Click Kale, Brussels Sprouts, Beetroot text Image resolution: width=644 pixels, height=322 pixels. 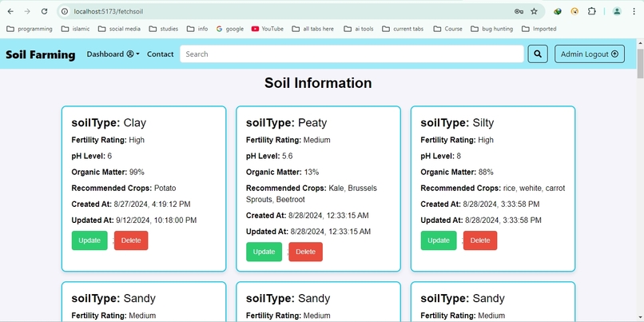[312, 194]
